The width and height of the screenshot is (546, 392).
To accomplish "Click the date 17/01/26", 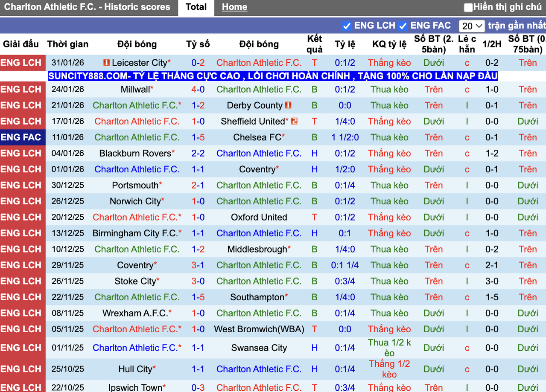I will tap(68, 122).
